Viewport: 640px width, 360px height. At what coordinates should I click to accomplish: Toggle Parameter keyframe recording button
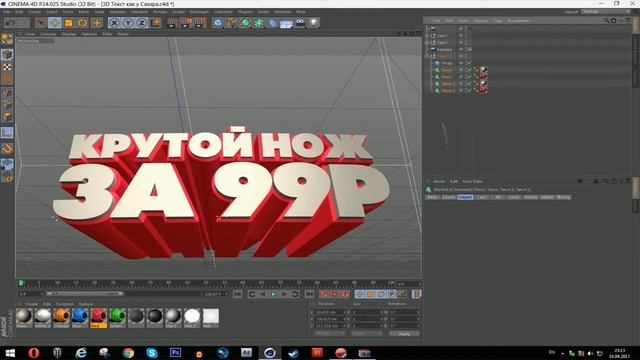click(x=391, y=294)
